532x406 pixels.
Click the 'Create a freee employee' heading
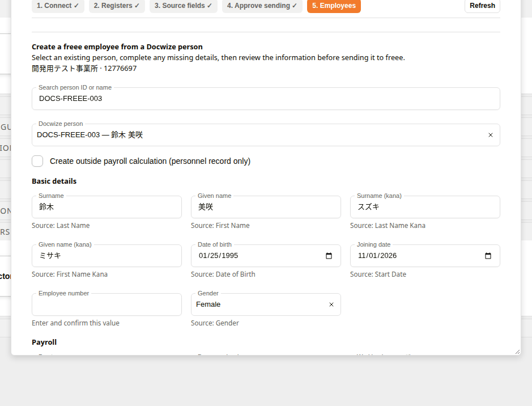tap(117, 47)
